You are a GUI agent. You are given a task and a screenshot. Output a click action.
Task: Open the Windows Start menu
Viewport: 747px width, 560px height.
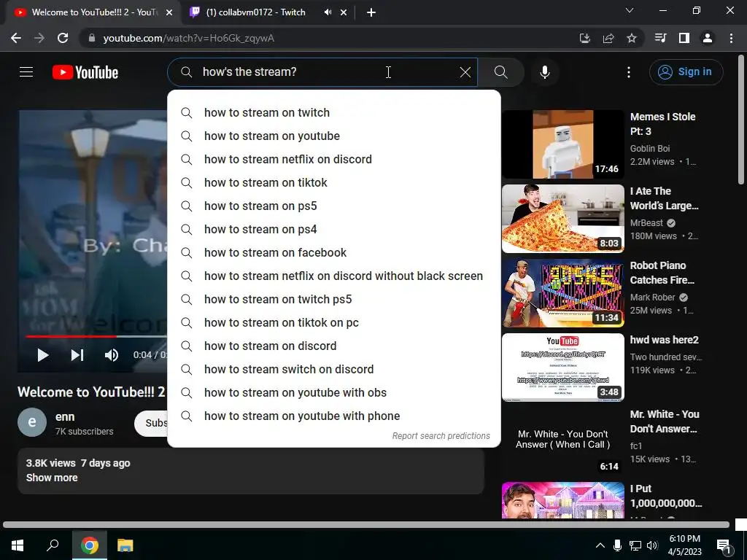click(x=18, y=545)
